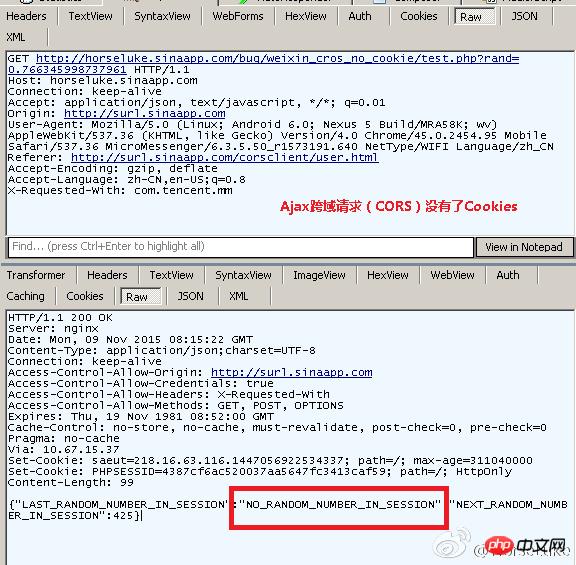
Task: Open the WebForms request tab
Action: pyautogui.click(x=238, y=16)
